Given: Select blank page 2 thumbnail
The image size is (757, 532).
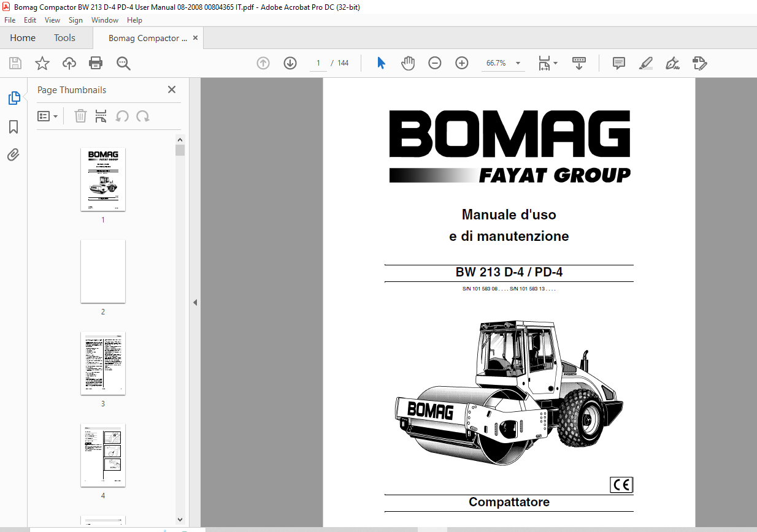Looking at the screenshot, I should pos(103,271).
